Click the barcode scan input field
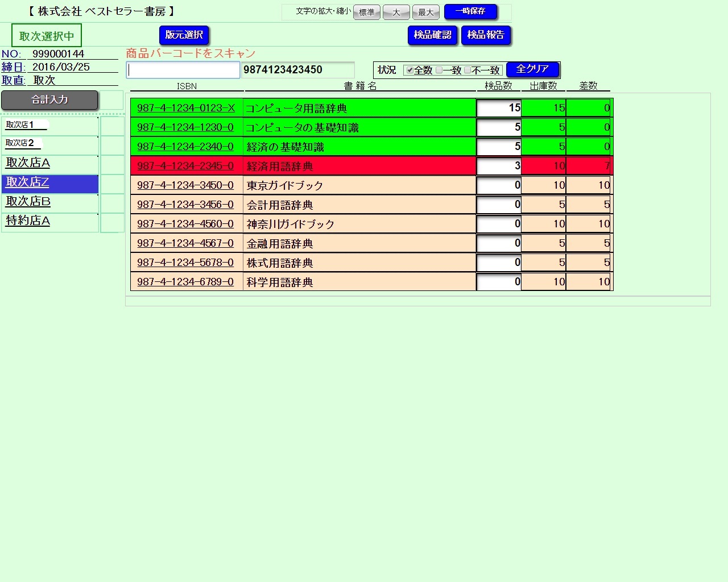 click(x=183, y=70)
